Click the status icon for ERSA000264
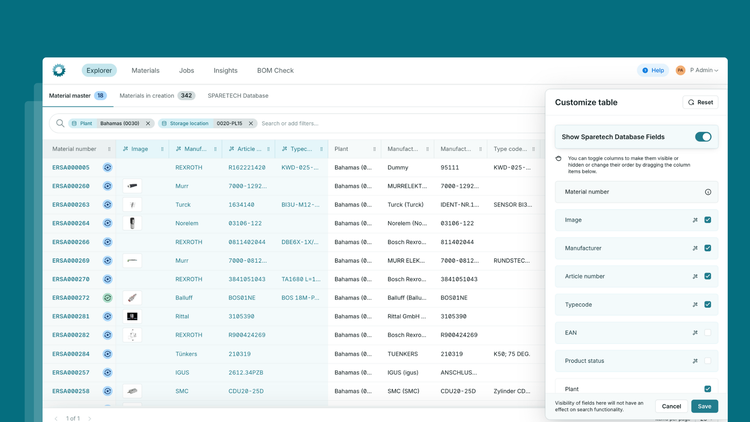 [x=108, y=223]
